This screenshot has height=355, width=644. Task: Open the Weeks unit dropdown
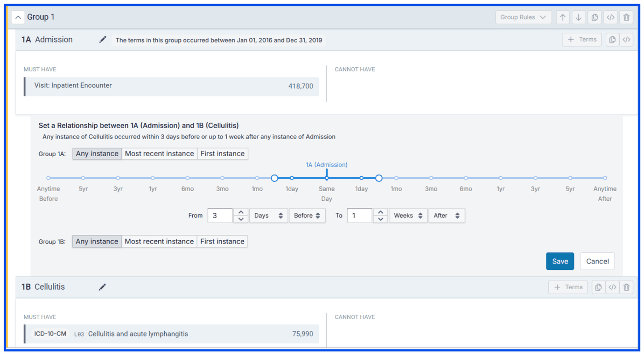(x=408, y=215)
